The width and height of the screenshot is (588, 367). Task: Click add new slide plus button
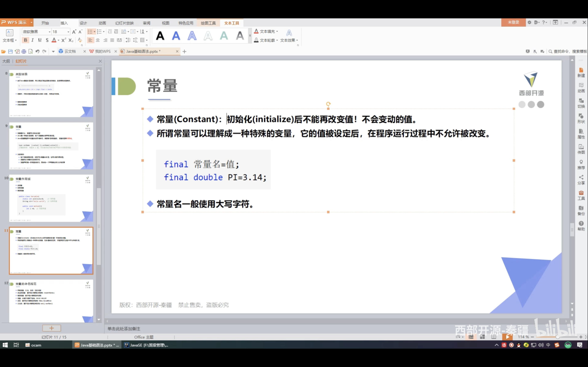click(x=51, y=328)
